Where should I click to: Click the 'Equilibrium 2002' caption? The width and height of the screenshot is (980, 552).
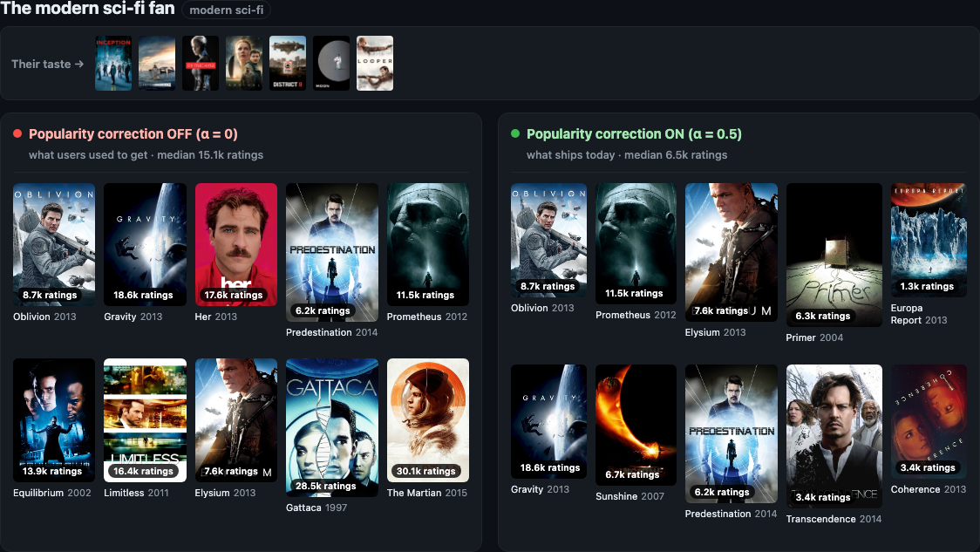tap(51, 493)
